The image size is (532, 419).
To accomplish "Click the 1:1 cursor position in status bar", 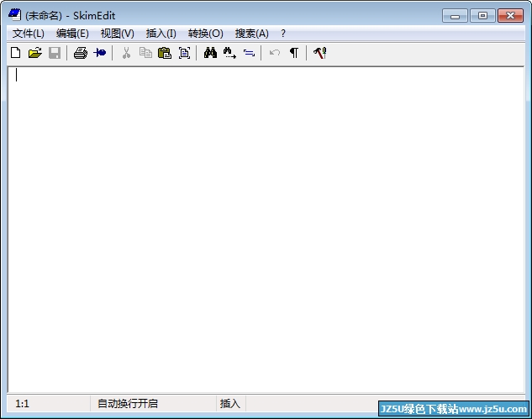I will pyautogui.click(x=23, y=404).
